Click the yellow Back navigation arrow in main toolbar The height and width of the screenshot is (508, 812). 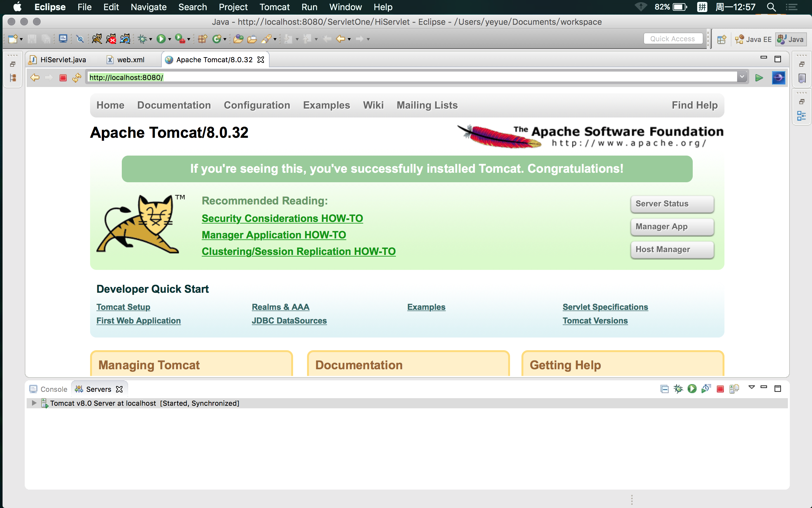pos(341,39)
